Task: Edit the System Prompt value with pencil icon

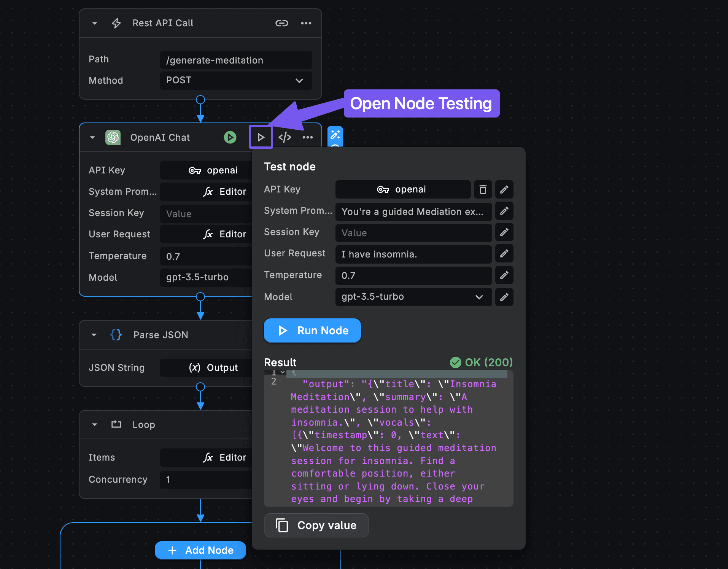Action: 504,211
